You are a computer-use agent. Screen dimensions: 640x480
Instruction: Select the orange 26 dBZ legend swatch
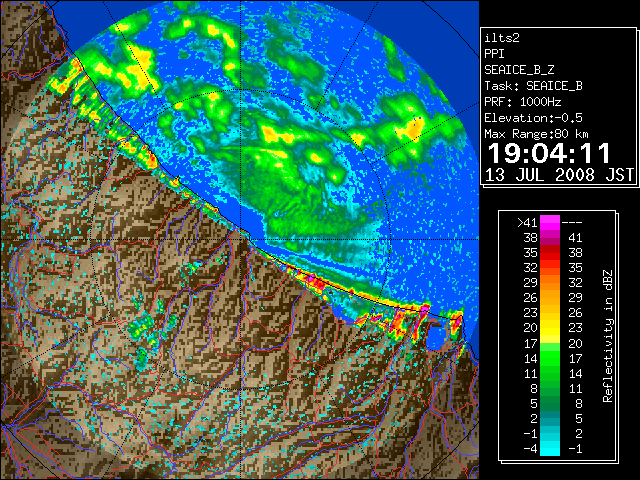550,298
